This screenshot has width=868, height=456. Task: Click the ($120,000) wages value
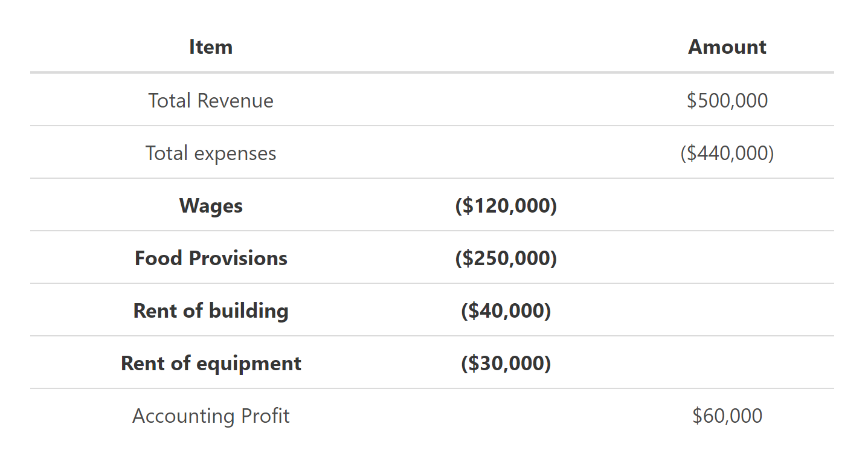coord(506,206)
